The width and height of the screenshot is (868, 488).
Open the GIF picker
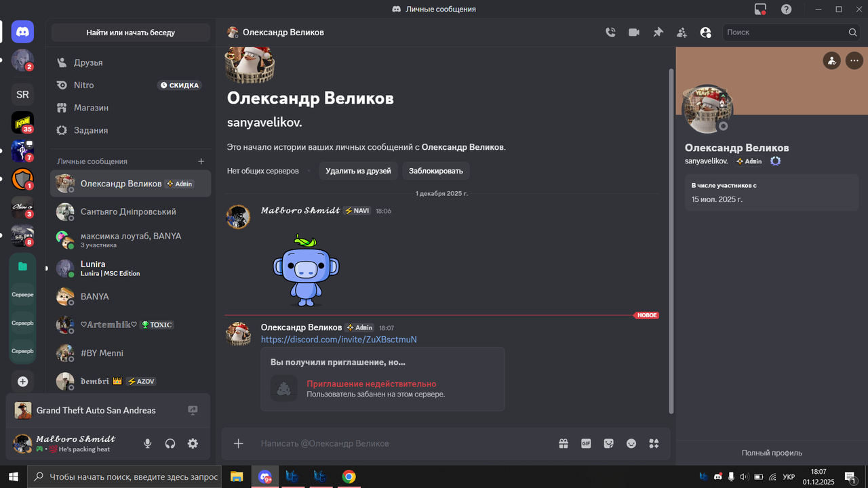[586, 443]
